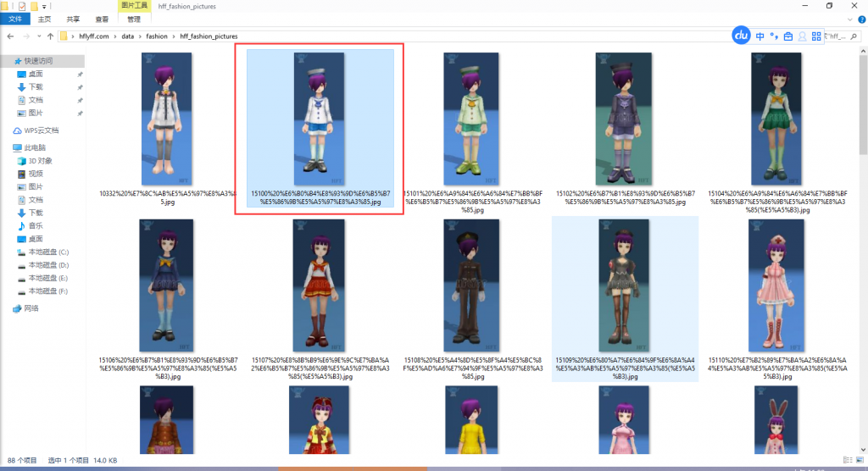Switch to details view icon
Viewport: 868px width, 471px height.
pos(848,460)
